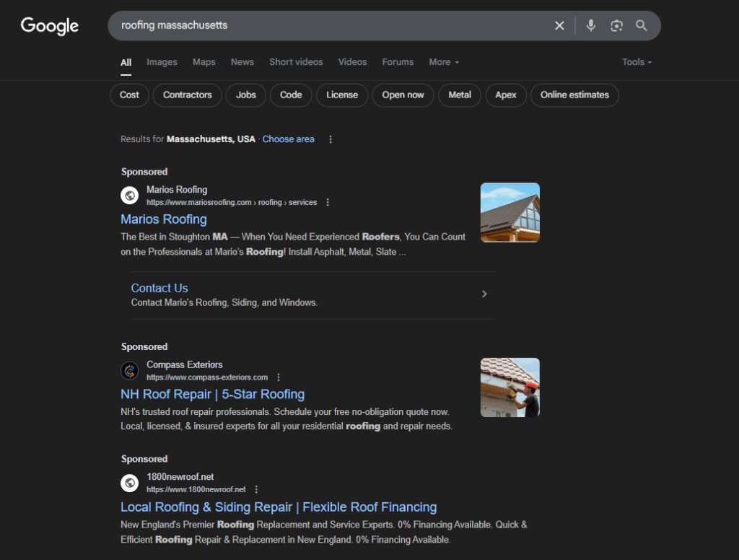Expand the More search categories dropdown
The image size is (739, 560).
443,62
